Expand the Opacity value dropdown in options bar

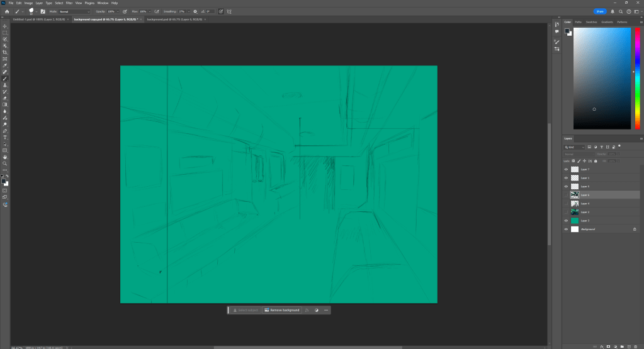pos(118,11)
